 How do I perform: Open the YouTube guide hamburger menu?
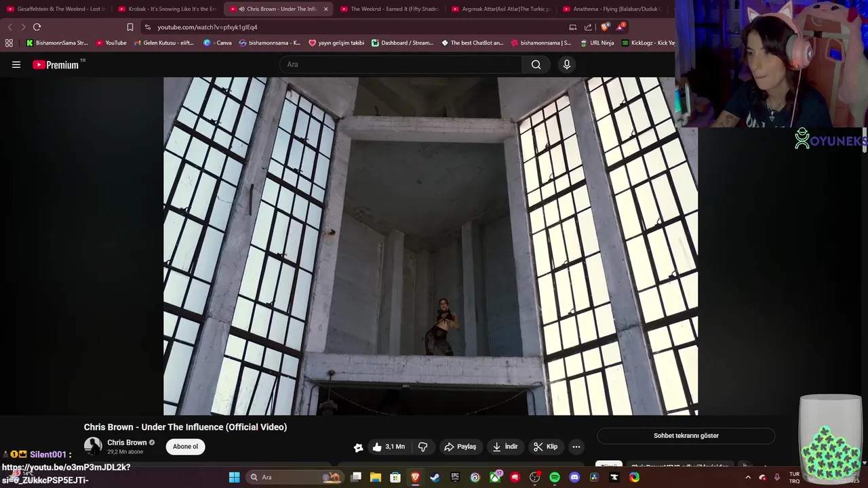coord(16,64)
